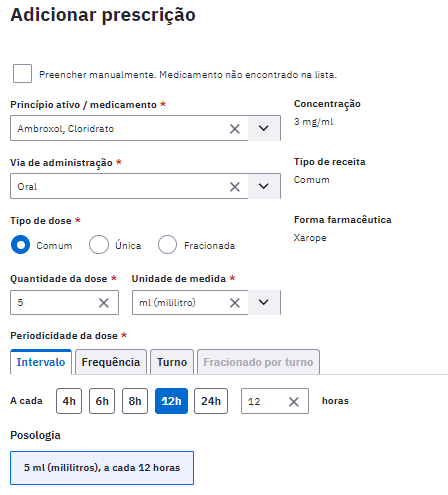Click the Intervalo tab

pos(41,362)
